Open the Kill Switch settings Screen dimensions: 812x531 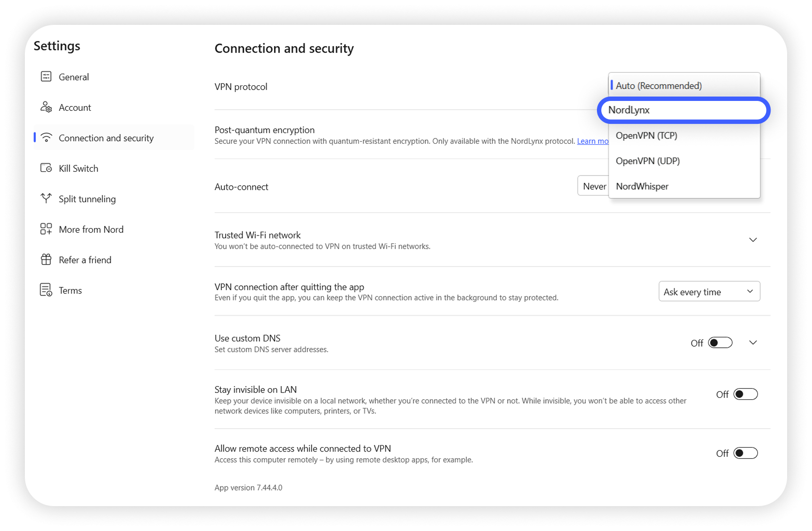[x=114, y=168]
